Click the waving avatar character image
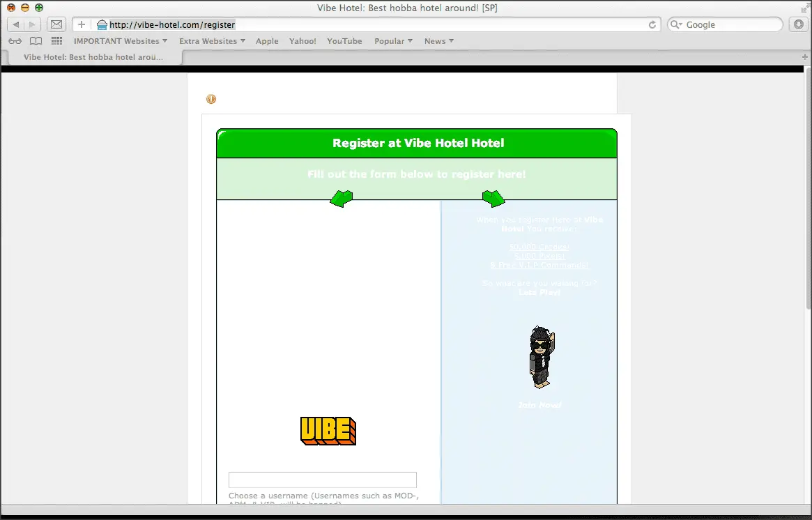 [541, 357]
